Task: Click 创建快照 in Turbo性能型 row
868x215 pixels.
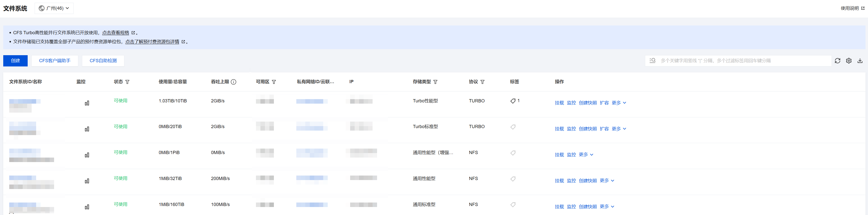Action: 588,103
